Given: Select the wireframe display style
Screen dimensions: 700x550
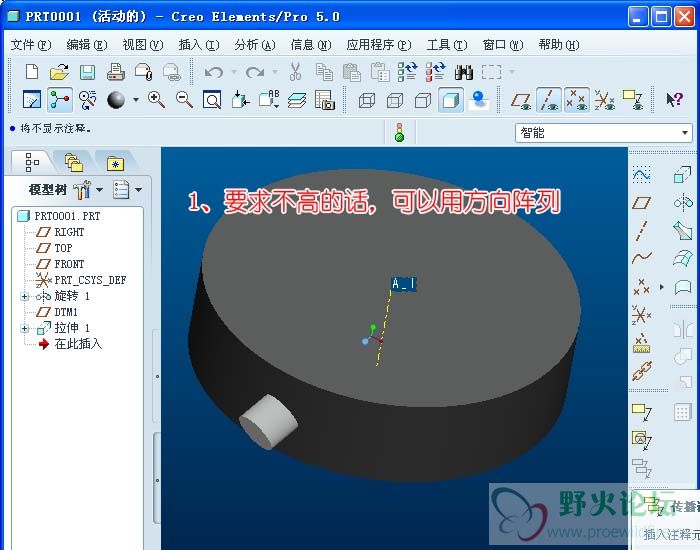Looking at the screenshot, I should [367, 100].
